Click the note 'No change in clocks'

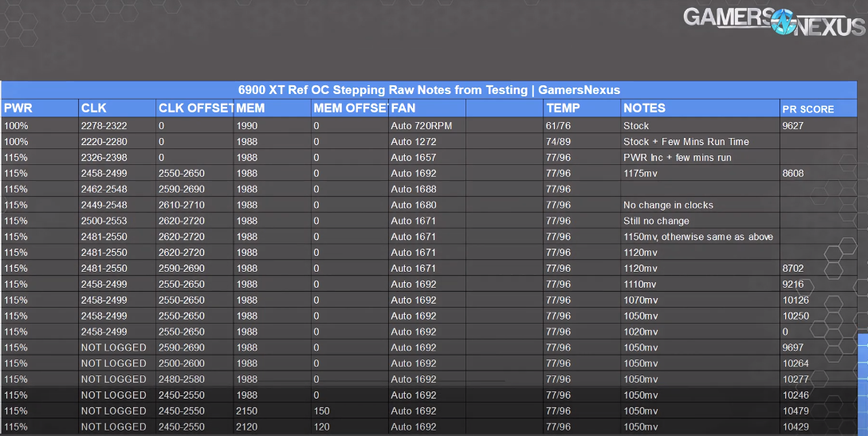click(668, 206)
